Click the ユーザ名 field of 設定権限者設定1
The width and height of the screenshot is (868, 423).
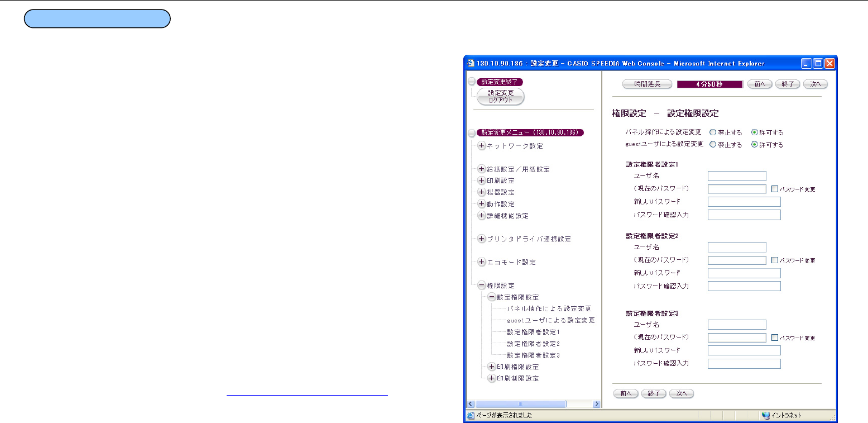(x=737, y=176)
